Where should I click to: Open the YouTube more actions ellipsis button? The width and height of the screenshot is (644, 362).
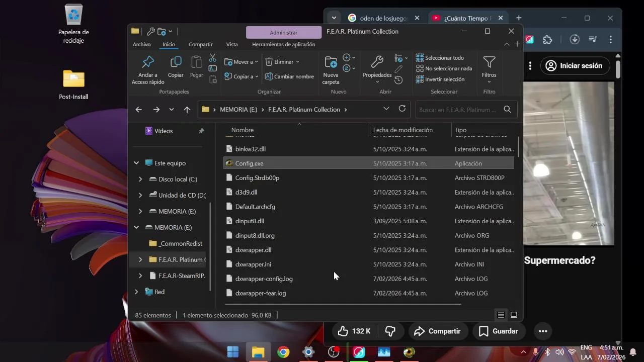tap(543, 331)
